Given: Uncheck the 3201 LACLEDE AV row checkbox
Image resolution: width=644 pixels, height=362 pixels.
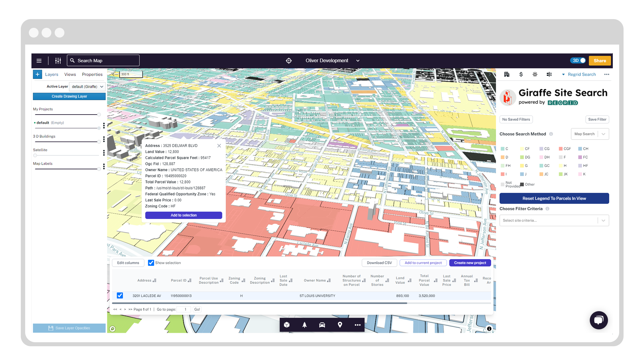Looking at the screenshot, I should click(120, 296).
